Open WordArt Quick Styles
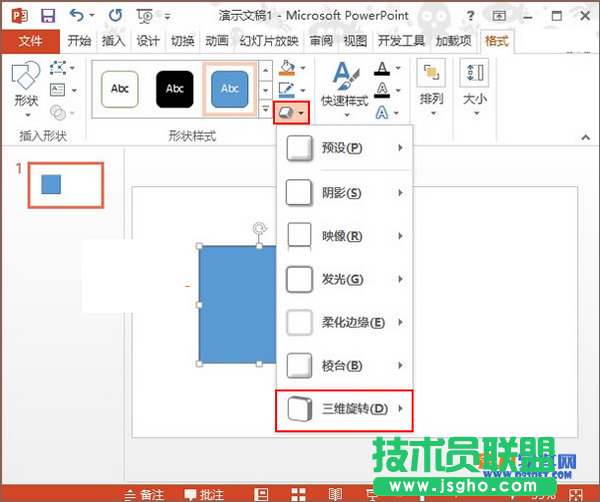Screen dimensions: 600x502 [x=345, y=89]
